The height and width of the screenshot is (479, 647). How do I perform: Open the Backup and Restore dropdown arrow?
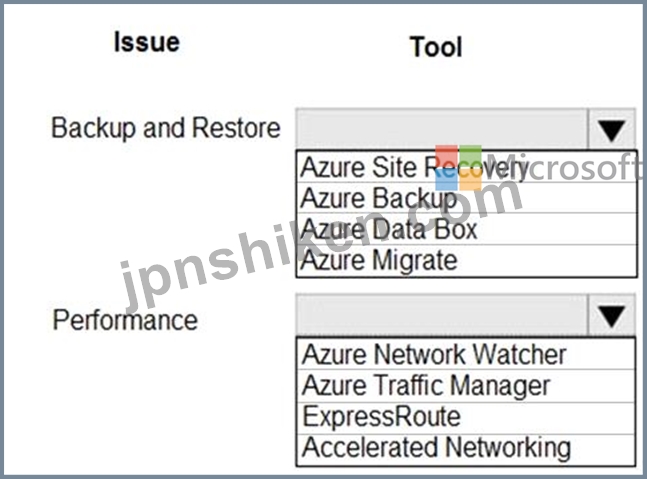tap(611, 130)
